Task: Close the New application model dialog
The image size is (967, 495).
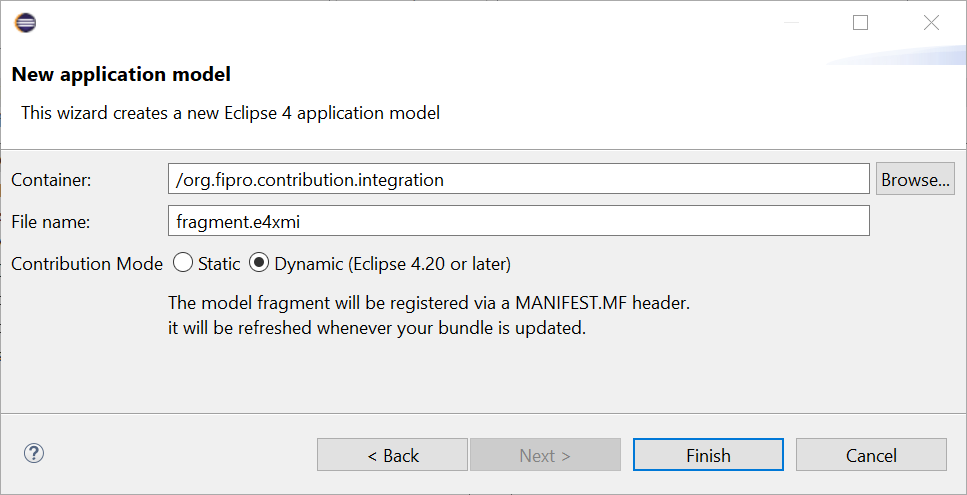Action: coord(931,23)
